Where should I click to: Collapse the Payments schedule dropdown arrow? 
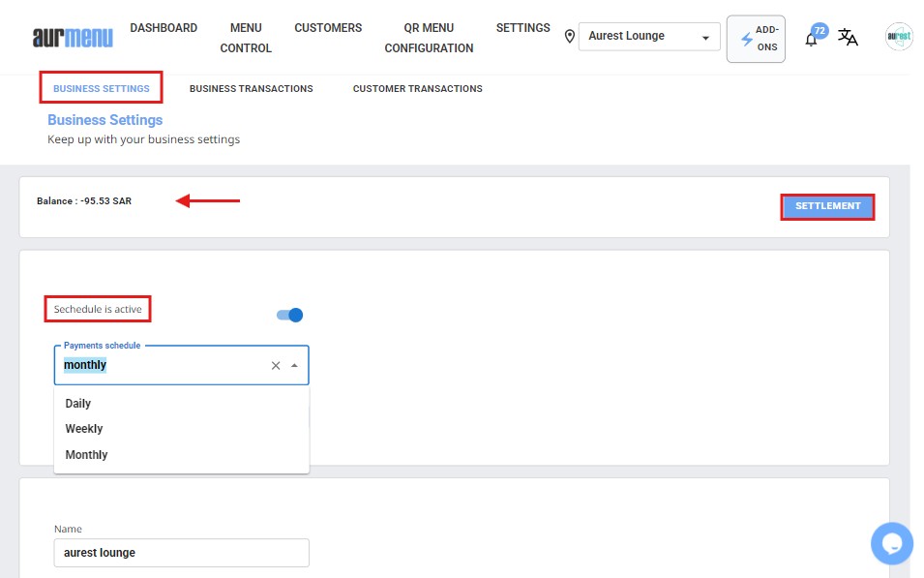tap(294, 365)
